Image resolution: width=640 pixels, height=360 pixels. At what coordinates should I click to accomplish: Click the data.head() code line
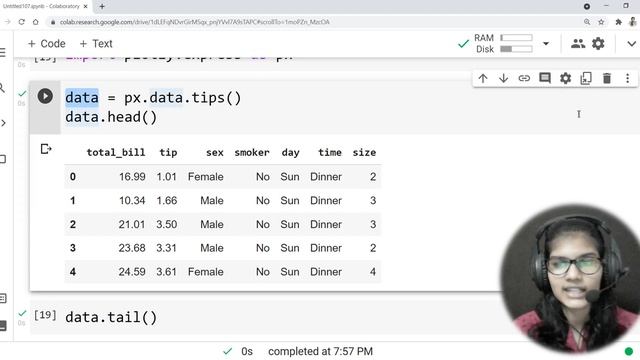tap(111, 117)
